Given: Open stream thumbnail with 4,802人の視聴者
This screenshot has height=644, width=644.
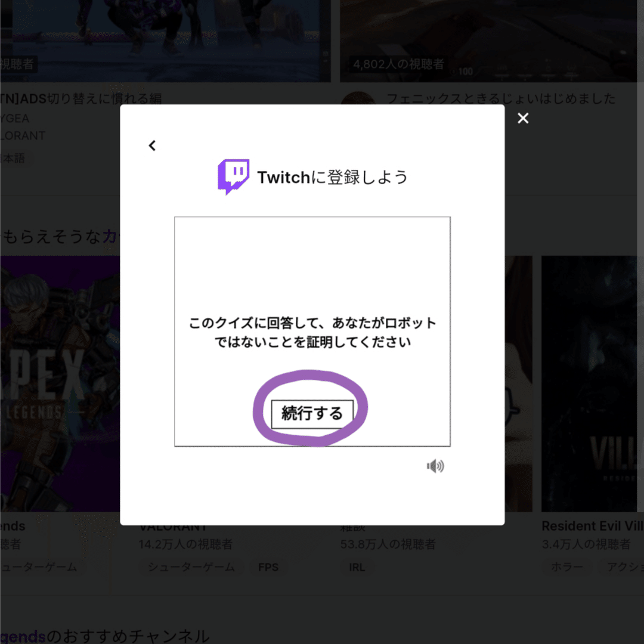Looking at the screenshot, I should (488, 41).
